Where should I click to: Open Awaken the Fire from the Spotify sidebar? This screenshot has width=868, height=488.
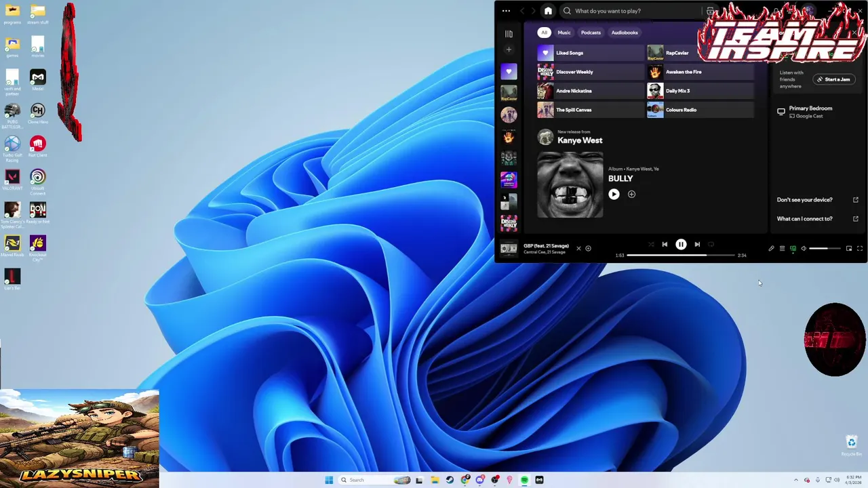pos(509,137)
